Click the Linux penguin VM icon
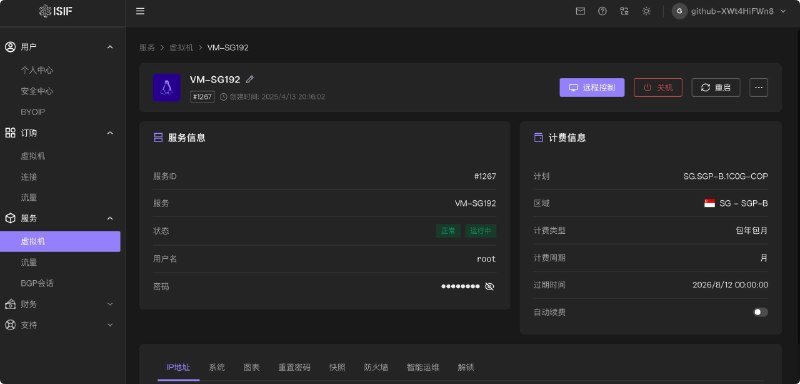800x384 pixels. (x=167, y=88)
